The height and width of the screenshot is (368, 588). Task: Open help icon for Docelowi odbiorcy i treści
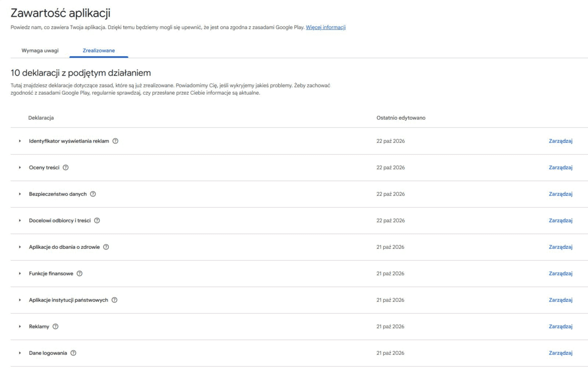97,220
